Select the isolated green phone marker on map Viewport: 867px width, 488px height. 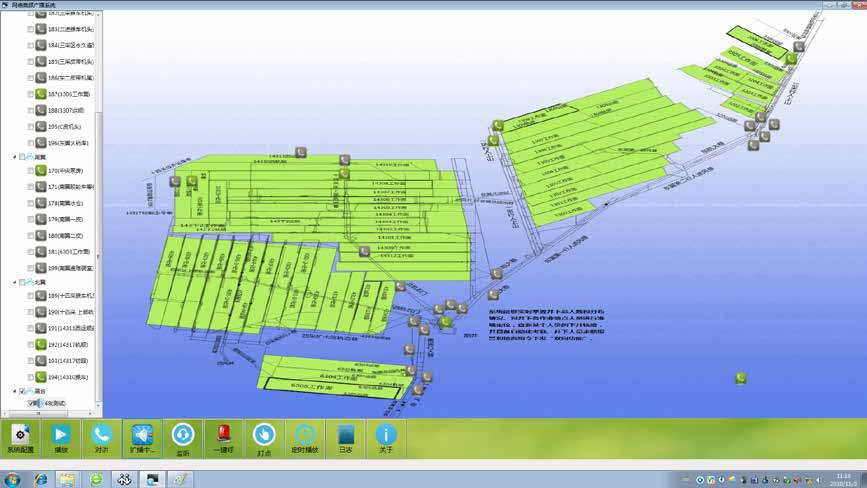(741, 378)
